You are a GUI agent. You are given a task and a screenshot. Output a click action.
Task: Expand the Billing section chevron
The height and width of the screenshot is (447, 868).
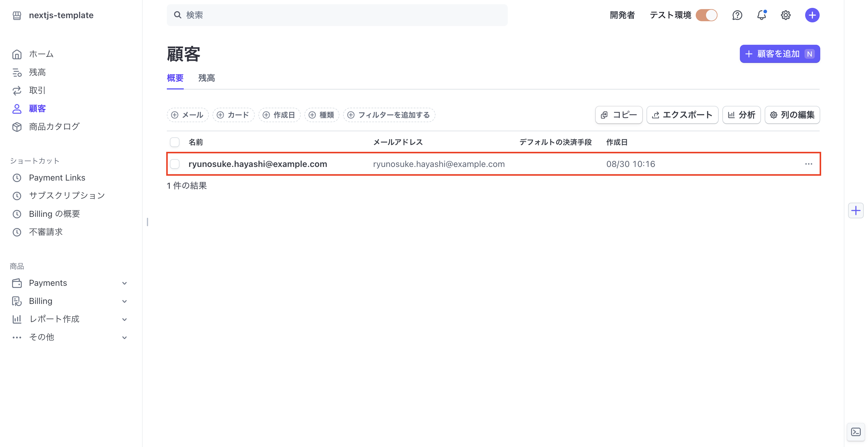[124, 301]
